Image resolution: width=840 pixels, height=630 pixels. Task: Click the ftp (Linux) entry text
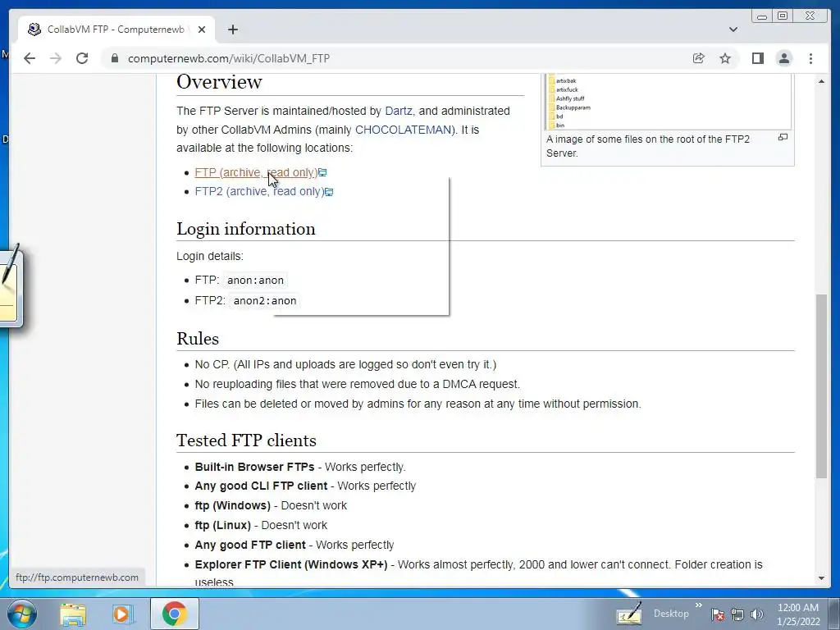point(223,526)
